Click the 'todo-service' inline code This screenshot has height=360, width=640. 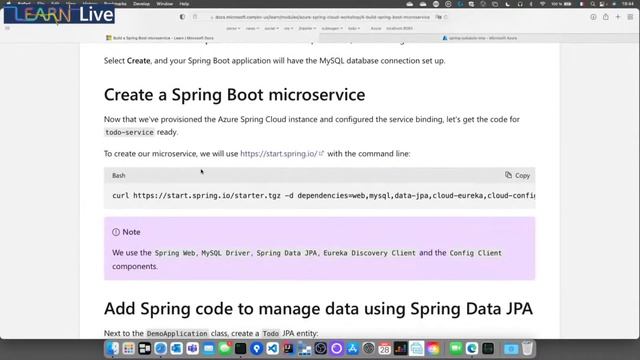point(129,132)
